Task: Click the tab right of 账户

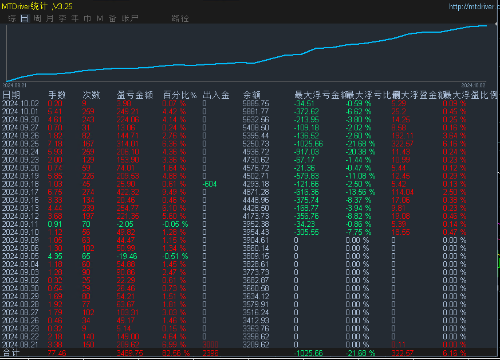Action: (180, 18)
